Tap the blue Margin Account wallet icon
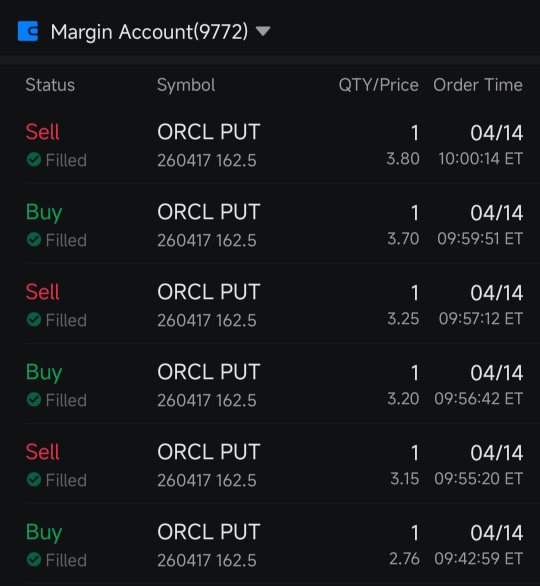The width and height of the screenshot is (540, 586). coord(28,31)
